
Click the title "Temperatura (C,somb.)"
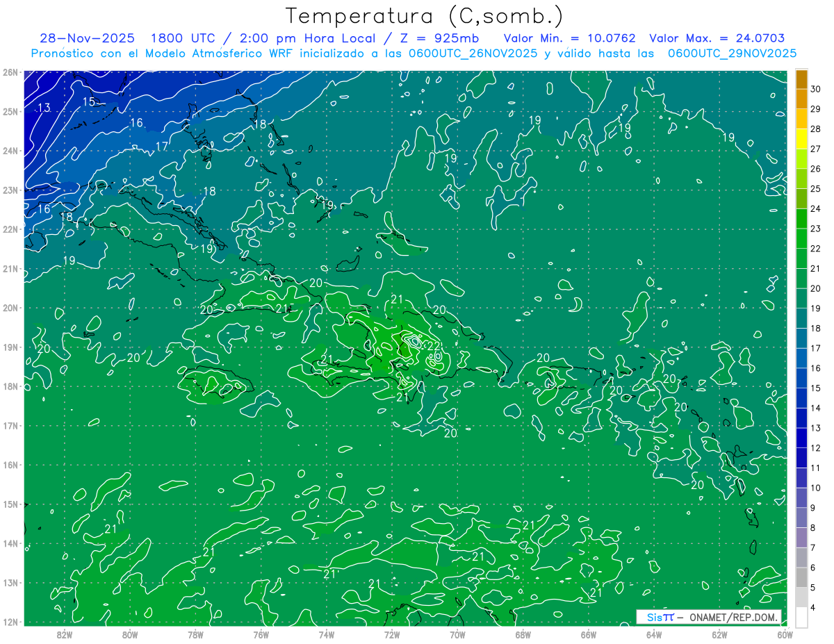(425, 17)
